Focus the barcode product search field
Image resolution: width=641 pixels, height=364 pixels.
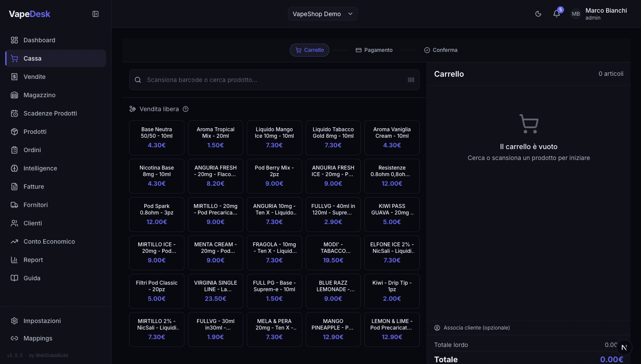[275, 80]
